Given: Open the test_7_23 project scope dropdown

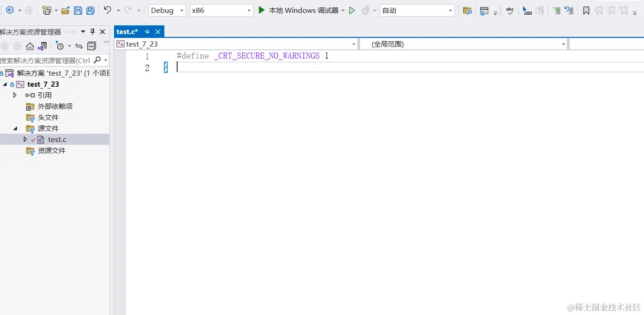Looking at the screenshot, I should click(354, 44).
